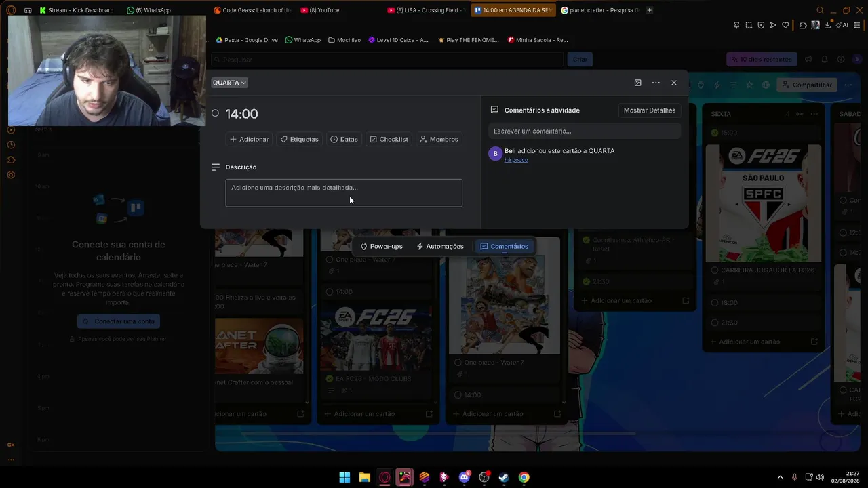Image resolution: width=868 pixels, height=488 pixels.
Task: Click the SEXTA list three-dot menu
Action: coord(814,114)
